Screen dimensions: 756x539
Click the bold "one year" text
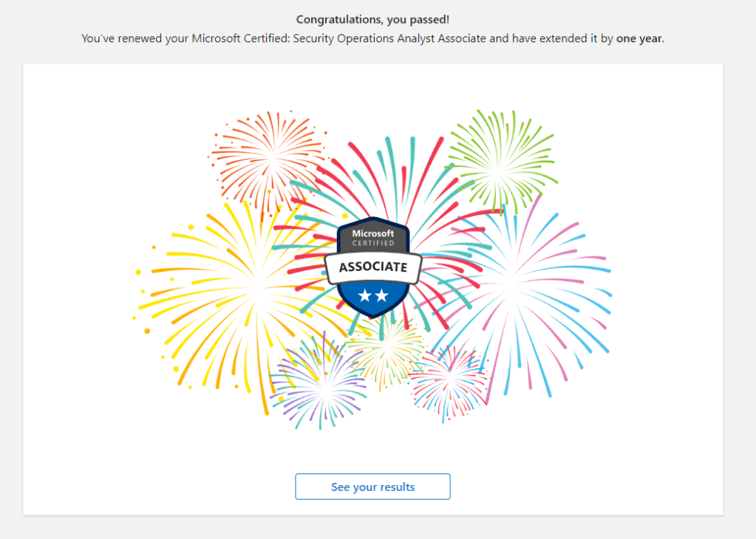click(x=639, y=38)
